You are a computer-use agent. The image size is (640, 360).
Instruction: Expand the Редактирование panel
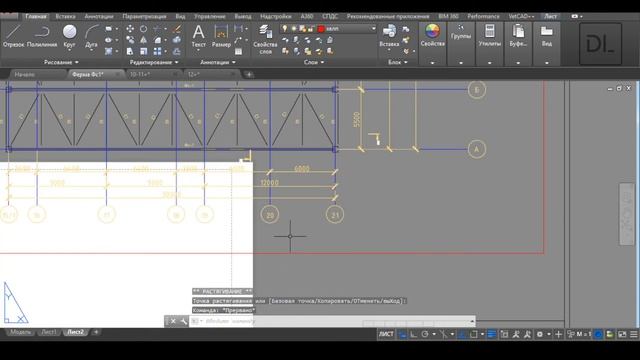154,62
